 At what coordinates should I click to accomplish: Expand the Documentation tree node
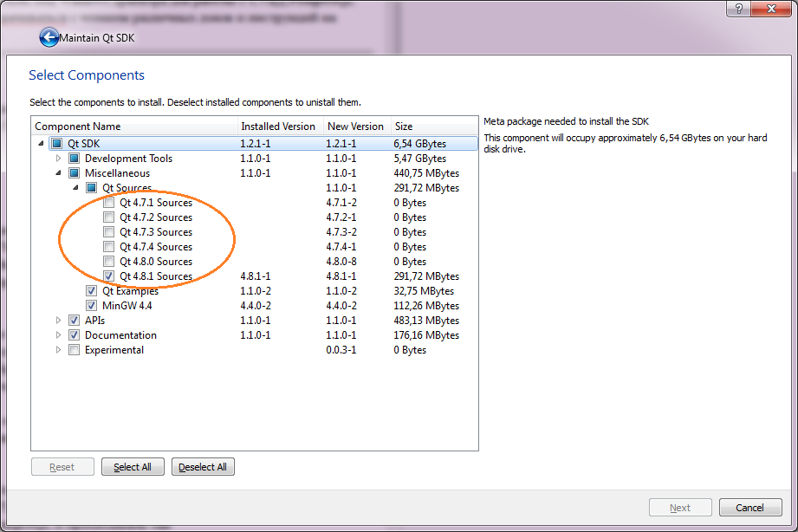[59, 335]
